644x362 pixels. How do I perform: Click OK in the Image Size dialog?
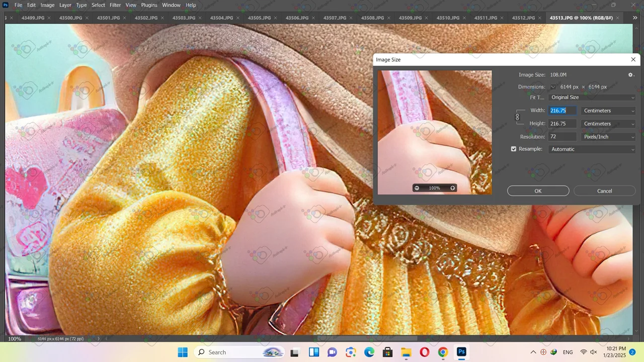538,191
